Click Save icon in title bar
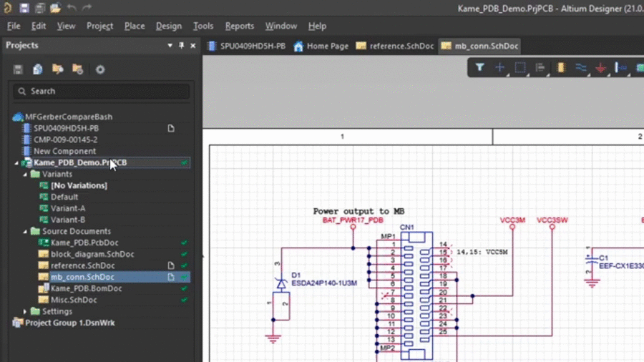This screenshot has height=362, width=644. click(x=24, y=8)
